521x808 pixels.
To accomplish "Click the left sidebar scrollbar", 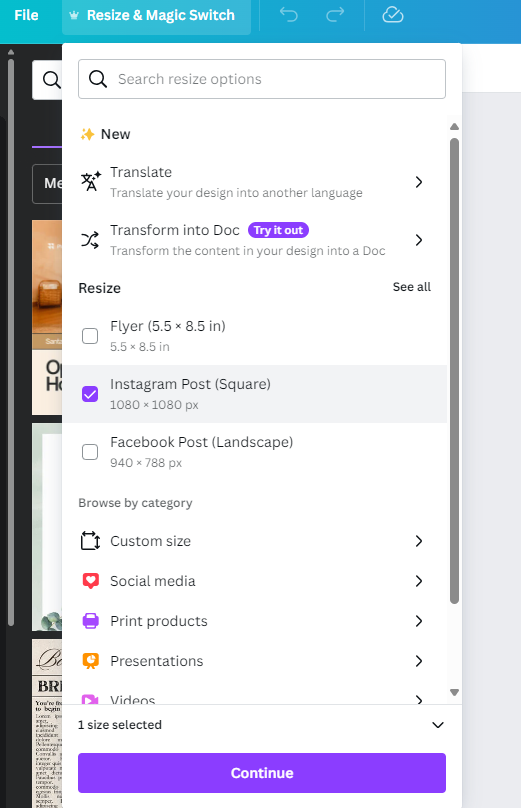I will tap(11, 343).
